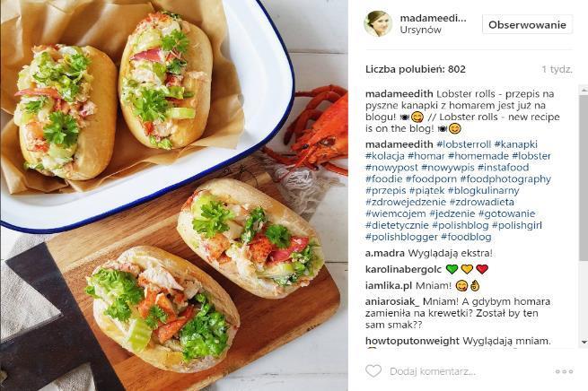Click the comments scrollbar thumb
The width and height of the screenshot is (588, 391).
584,178
